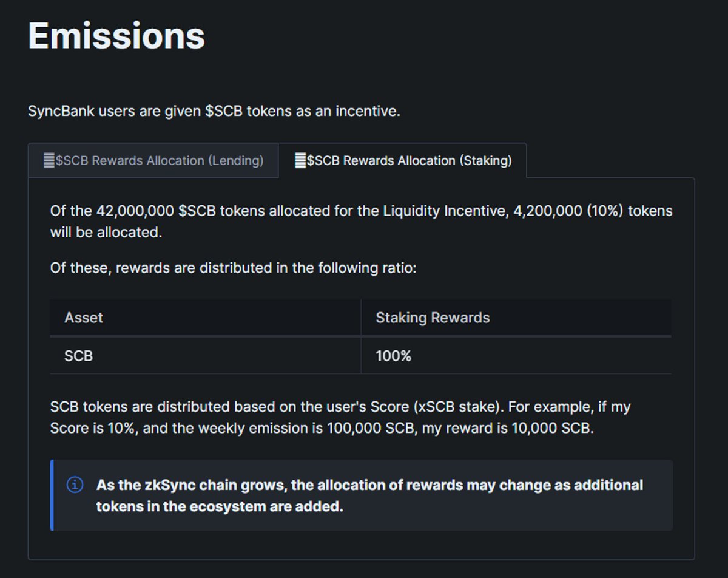This screenshot has height=578, width=728.
Task: Select the 100% cell in the table
Action: coord(516,356)
